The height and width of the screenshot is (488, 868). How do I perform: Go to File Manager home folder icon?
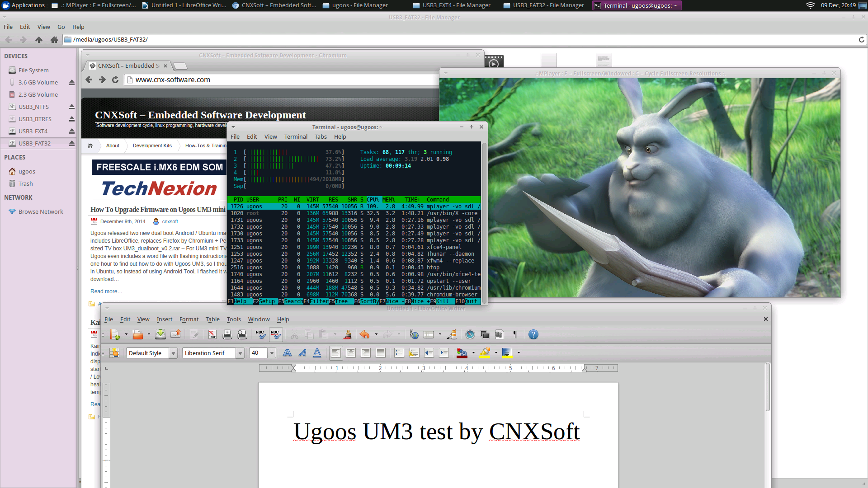point(54,40)
